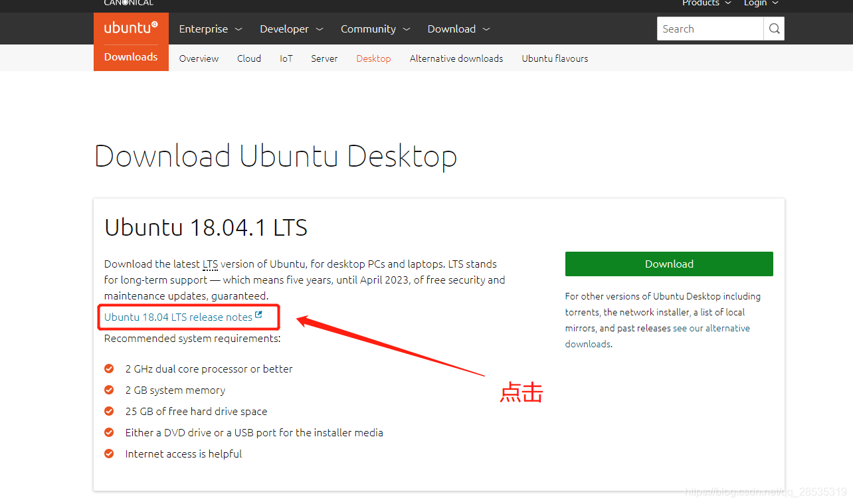The height and width of the screenshot is (504, 853).
Task: Open Ubuntu 18.04 LTS release notes link
Action: 178,317
